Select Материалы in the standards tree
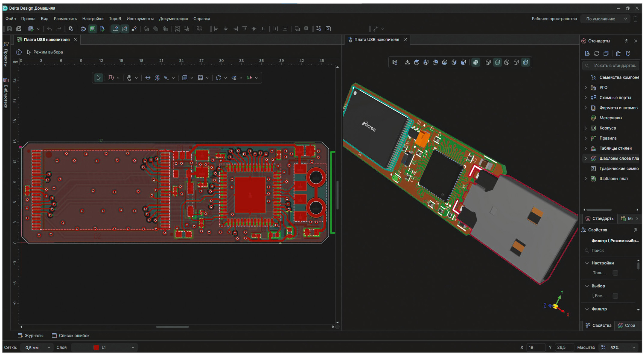Viewport: 644px width, 354px height. tap(610, 118)
